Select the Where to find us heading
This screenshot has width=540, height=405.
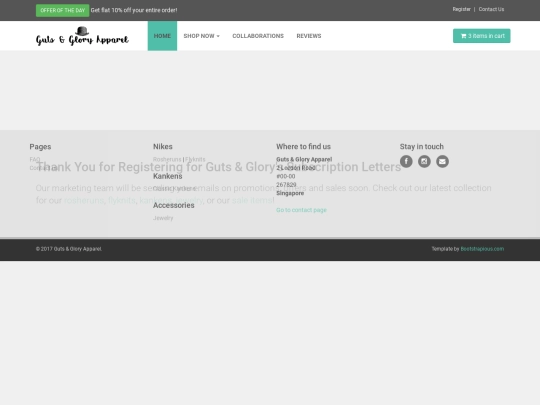303,146
